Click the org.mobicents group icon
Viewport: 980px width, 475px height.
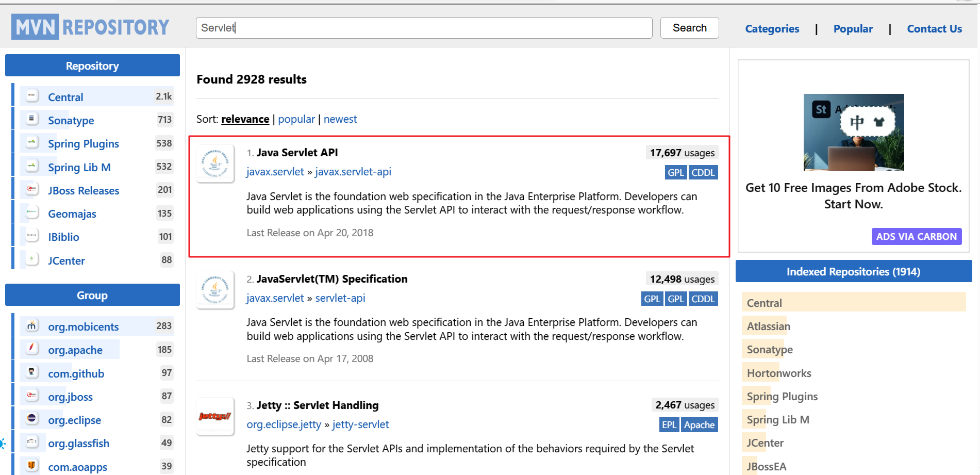tap(32, 325)
